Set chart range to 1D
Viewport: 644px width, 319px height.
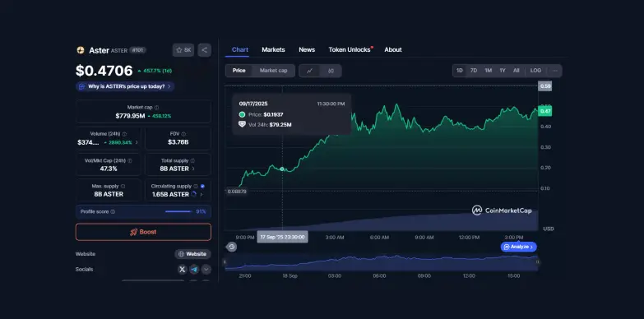click(460, 71)
